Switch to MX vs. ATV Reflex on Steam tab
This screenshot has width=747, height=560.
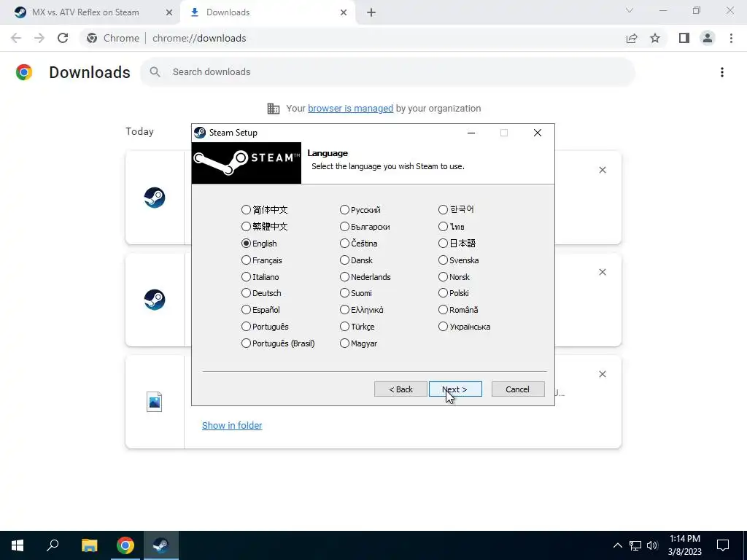point(86,12)
